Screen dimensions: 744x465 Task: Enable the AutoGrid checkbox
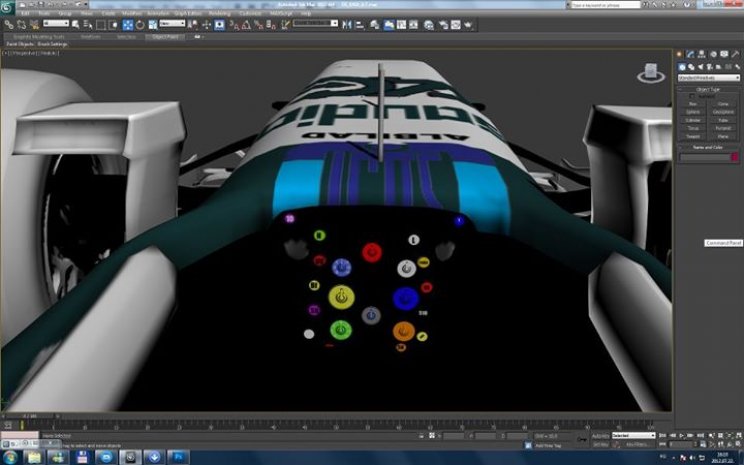pyautogui.click(x=692, y=96)
